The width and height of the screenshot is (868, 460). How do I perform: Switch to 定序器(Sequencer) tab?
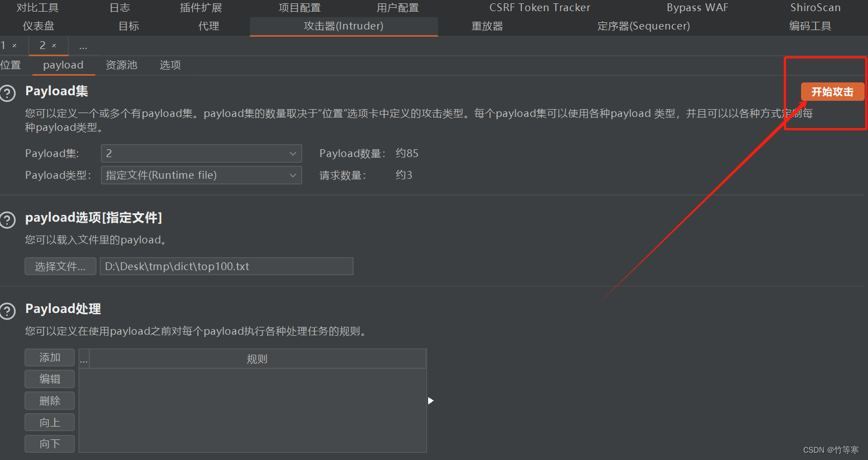[643, 26]
